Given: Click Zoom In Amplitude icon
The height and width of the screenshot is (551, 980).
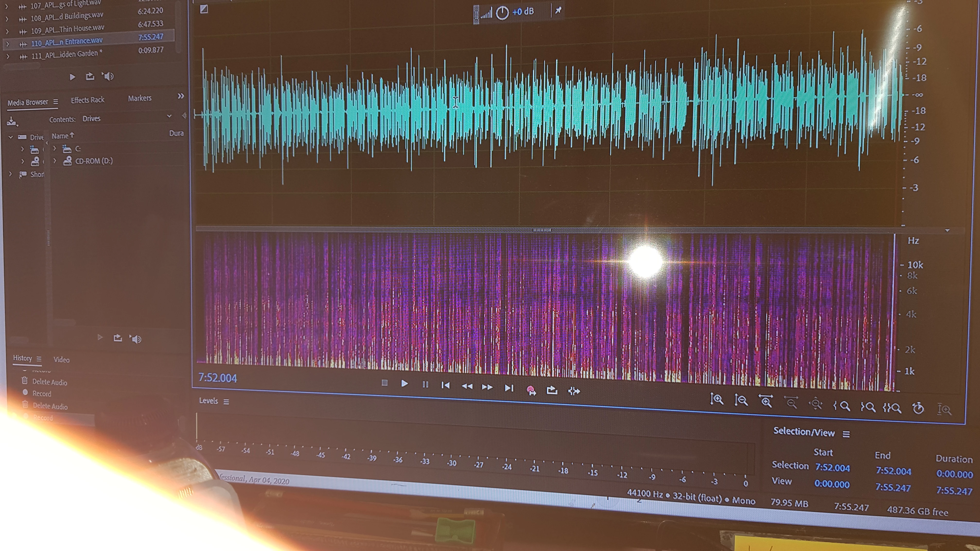Looking at the screenshot, I should pos(717,399).
